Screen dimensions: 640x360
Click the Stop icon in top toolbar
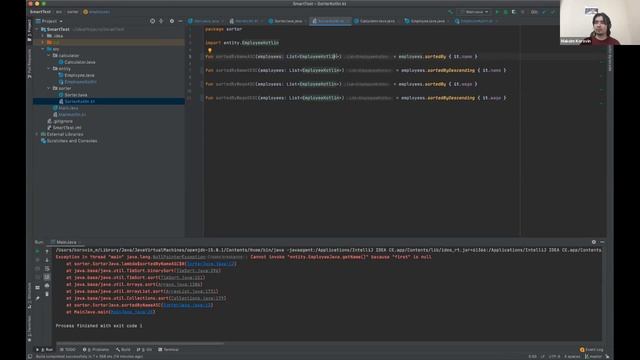tap(523, 12)
